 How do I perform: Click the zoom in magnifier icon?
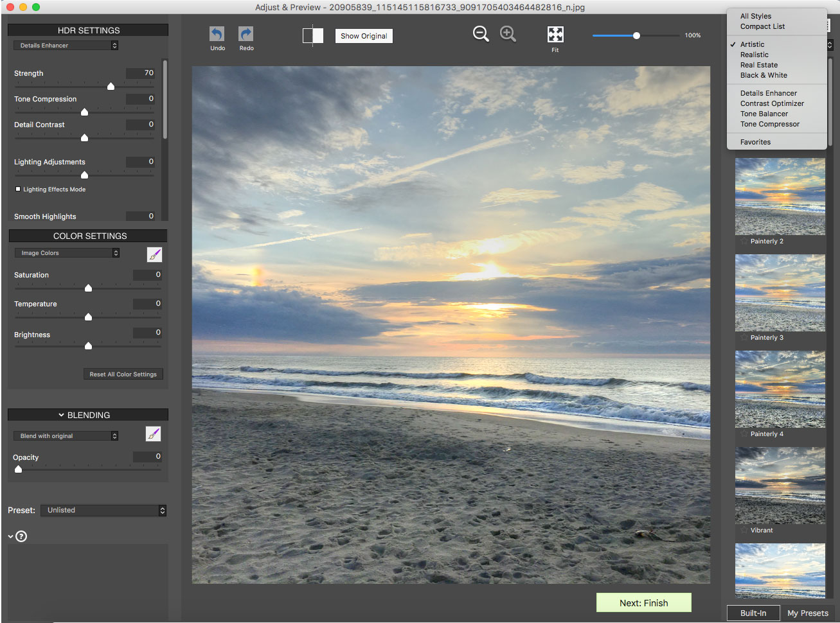[x=508, y=34]
